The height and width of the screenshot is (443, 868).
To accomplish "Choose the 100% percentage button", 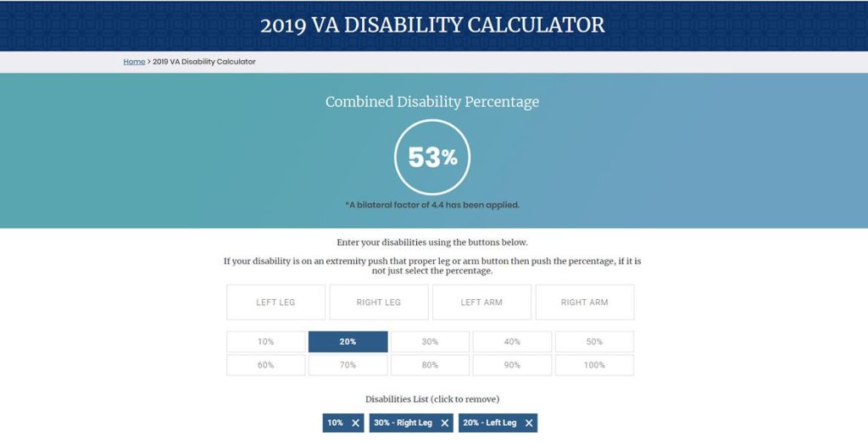I will tap(594, 365).
